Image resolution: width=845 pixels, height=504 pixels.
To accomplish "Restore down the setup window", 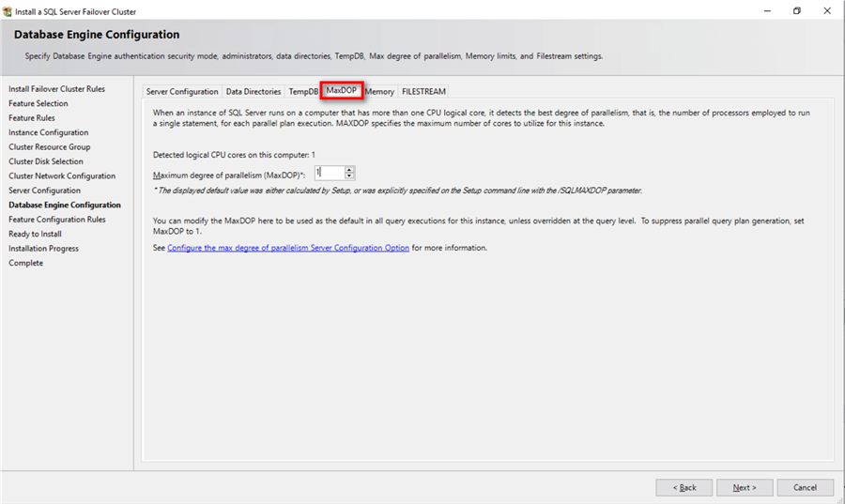I will coord(797,10).
